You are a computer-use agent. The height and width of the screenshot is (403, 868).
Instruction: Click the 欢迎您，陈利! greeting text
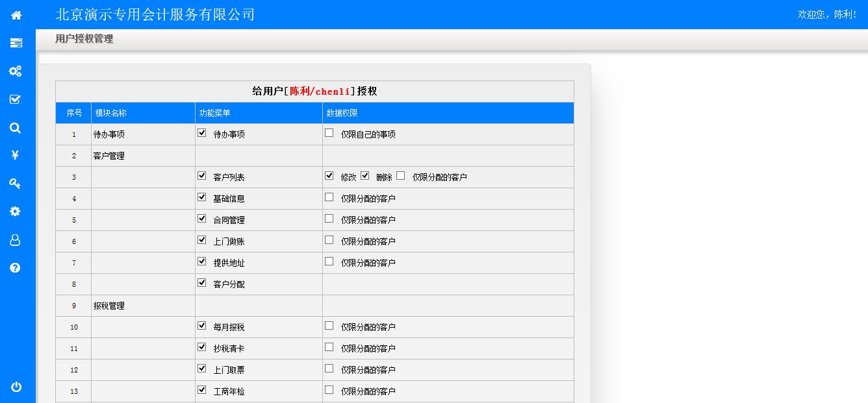[826, 14]
